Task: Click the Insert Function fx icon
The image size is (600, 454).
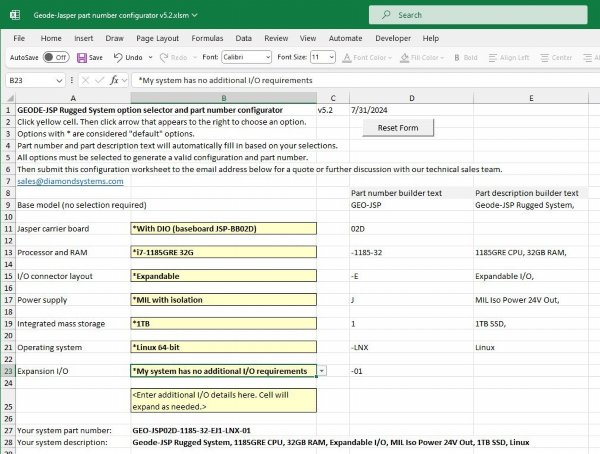Action: pyautogui.click(x=115, y=80)
